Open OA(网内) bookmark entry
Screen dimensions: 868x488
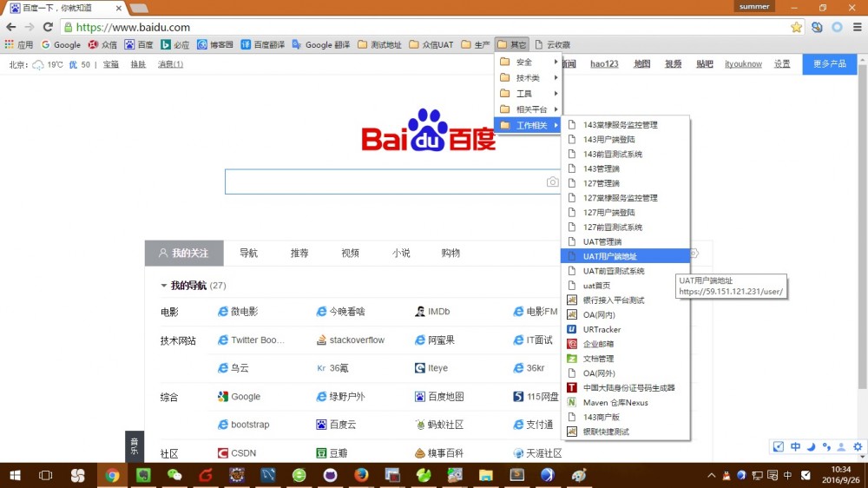[626, 314]
